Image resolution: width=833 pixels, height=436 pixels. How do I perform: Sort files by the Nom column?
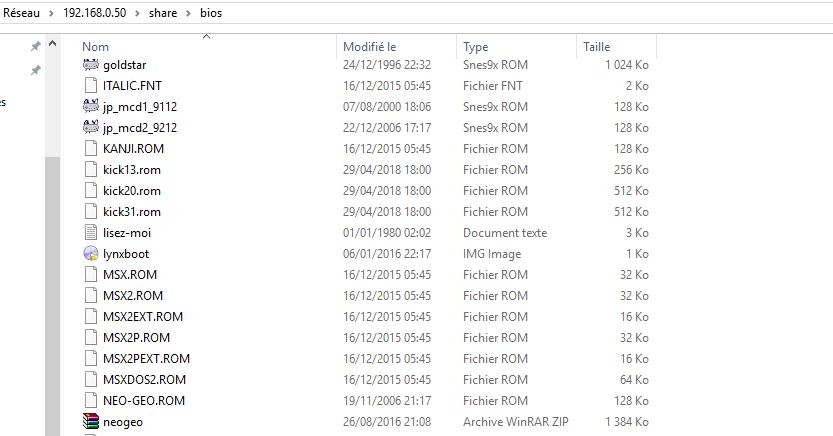(x=95, y=47)
